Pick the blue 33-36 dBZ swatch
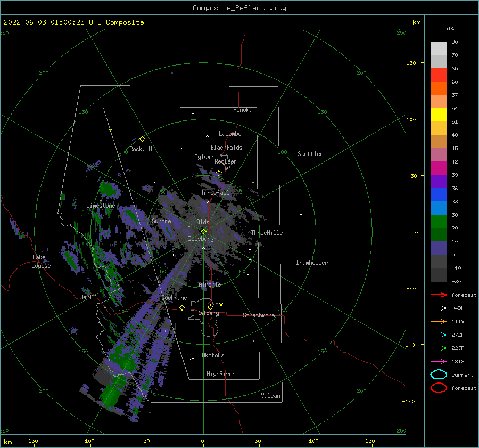Viewport: 479px width, 448px height. 439,195
